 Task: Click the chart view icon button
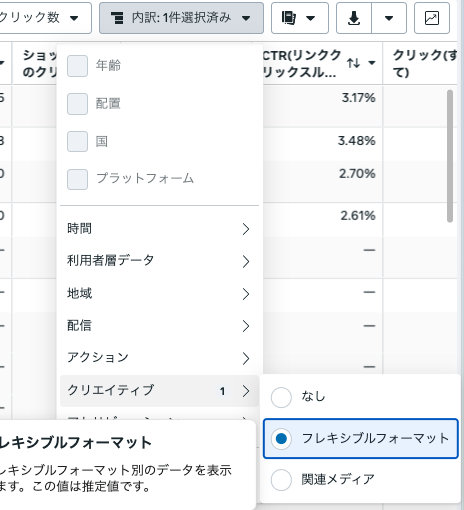click(x=432, y=18)
